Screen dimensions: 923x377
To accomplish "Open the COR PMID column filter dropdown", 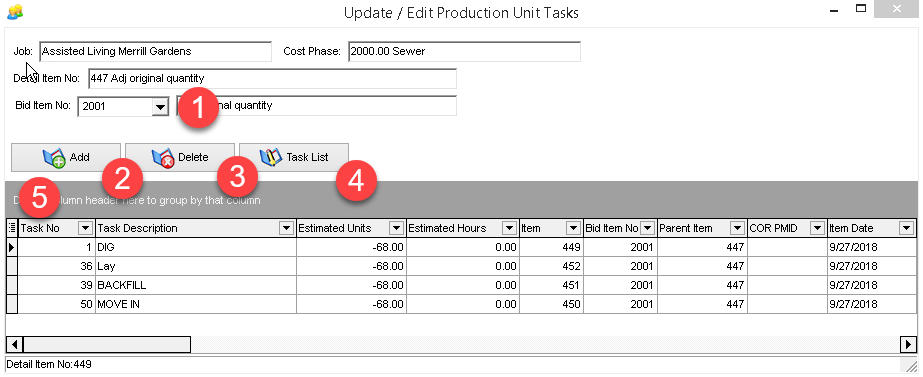I will click(818, 229).
